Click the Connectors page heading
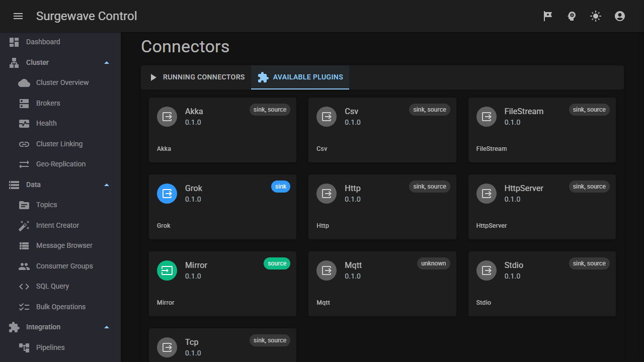This screenshot has width=644, height=362. (x=185, y=47)
